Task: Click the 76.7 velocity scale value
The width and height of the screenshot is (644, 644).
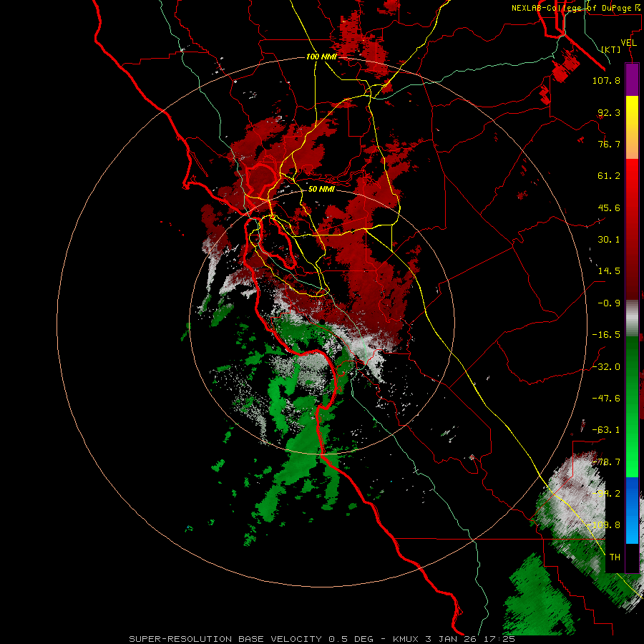Action: (x=609, y=144)
